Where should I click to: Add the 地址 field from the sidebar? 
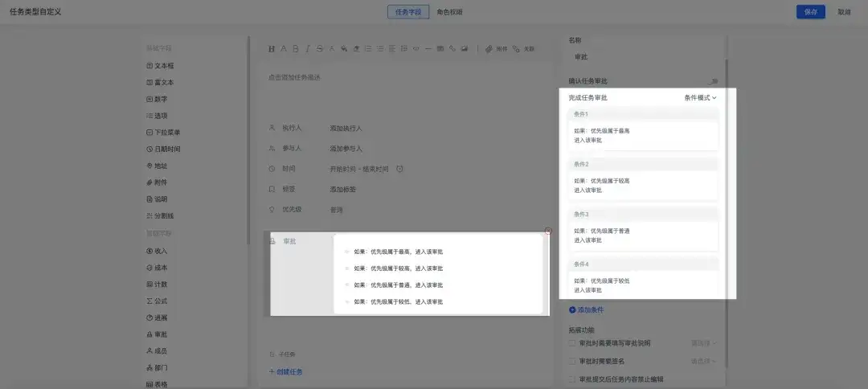pos(157,166)
